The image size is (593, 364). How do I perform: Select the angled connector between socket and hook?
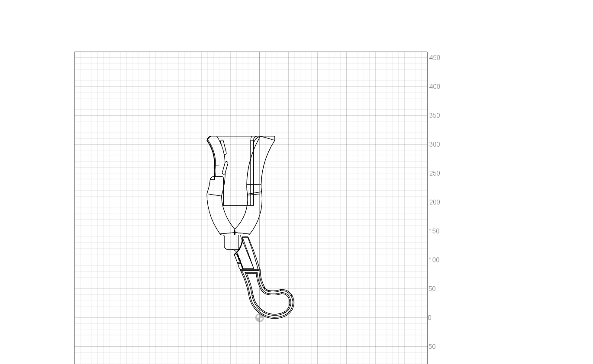tap(247, 253)
